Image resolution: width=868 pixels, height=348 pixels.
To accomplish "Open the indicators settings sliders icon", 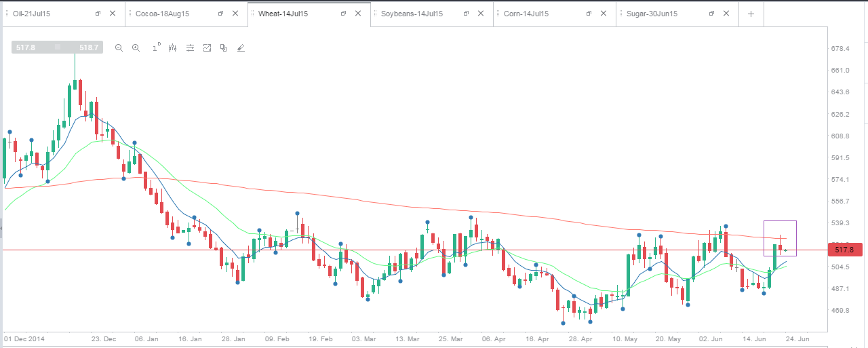I will [x=190, y=47].
